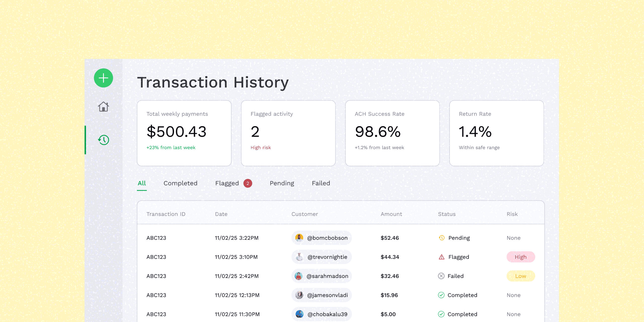Show the Failed transactions tab
Screen dimensions: 644x322
[x=321, y=183]
